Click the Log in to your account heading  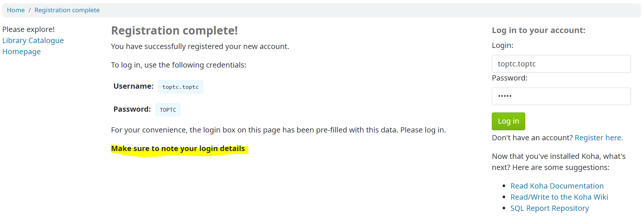click(x=539, y=30)
